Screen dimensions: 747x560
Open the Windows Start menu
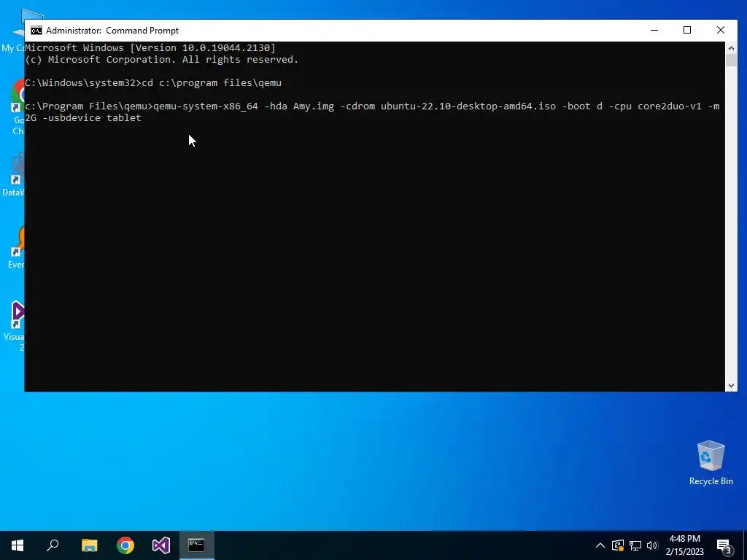point(18,545)
